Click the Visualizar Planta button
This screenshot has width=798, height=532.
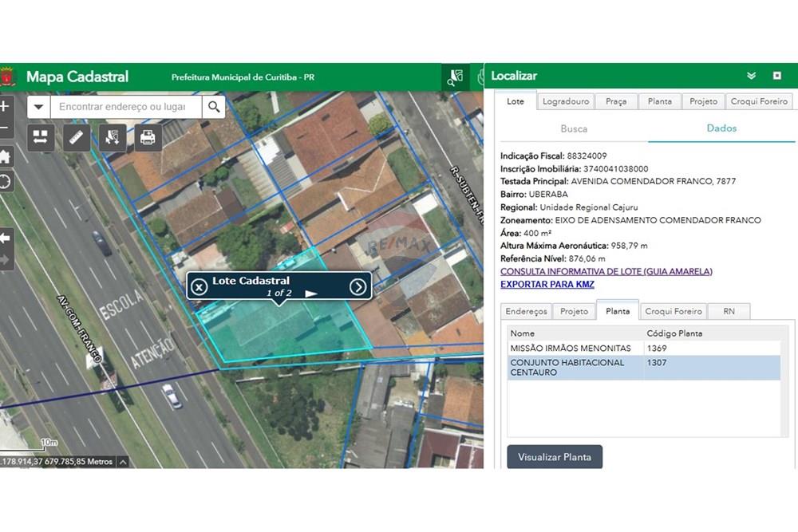pos(555,457)
